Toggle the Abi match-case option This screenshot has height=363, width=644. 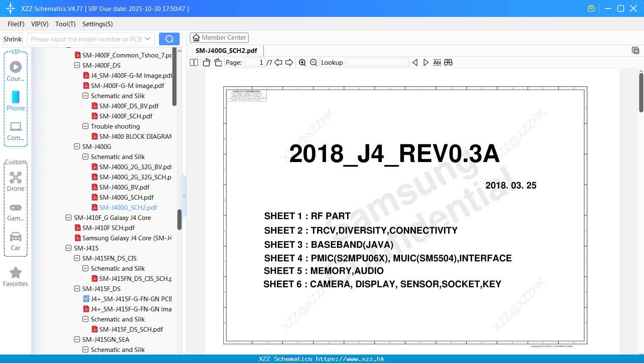coord(437,62)
